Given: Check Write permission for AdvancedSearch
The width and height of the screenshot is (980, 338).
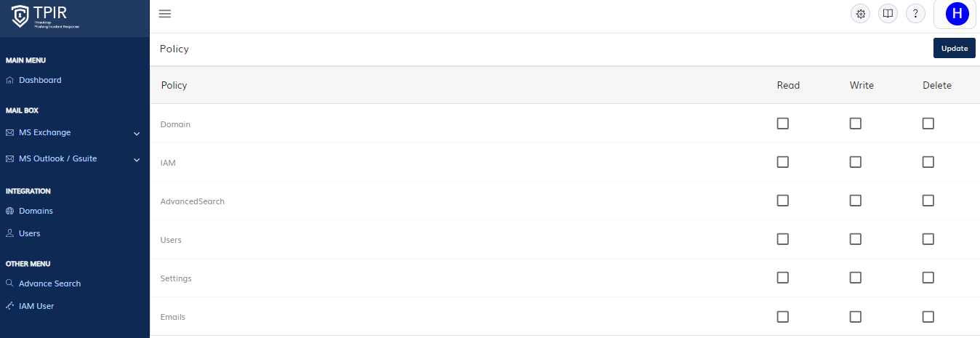Looking at the screenshot, I should [x=856, y=201].
